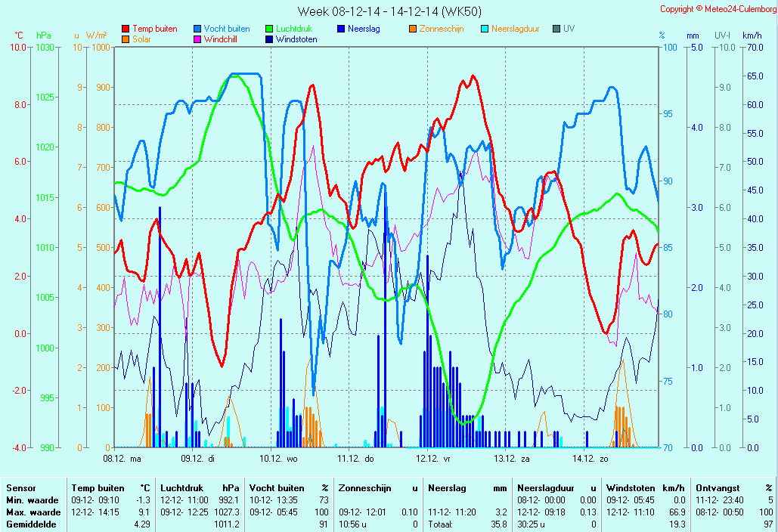The height and width of the screenshot is (532, 778).
Task: Click the dark UV legend swatch
Action: point(556,29)
